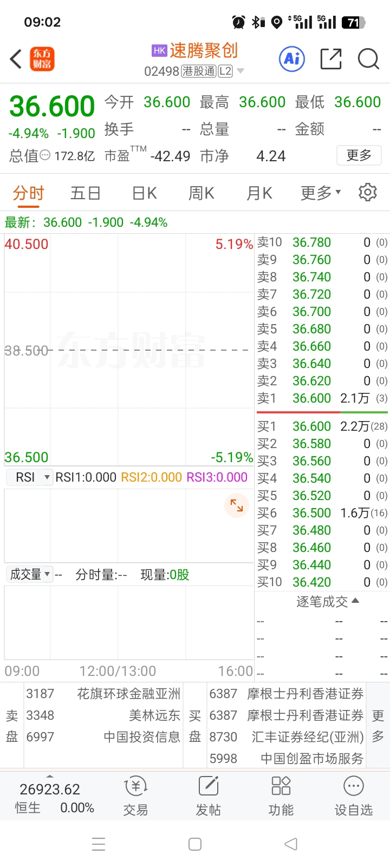This screenshot has width=390, height=868.
Task: Tap 设自选 add-to-watchlist icon
Action: (354, 795)
